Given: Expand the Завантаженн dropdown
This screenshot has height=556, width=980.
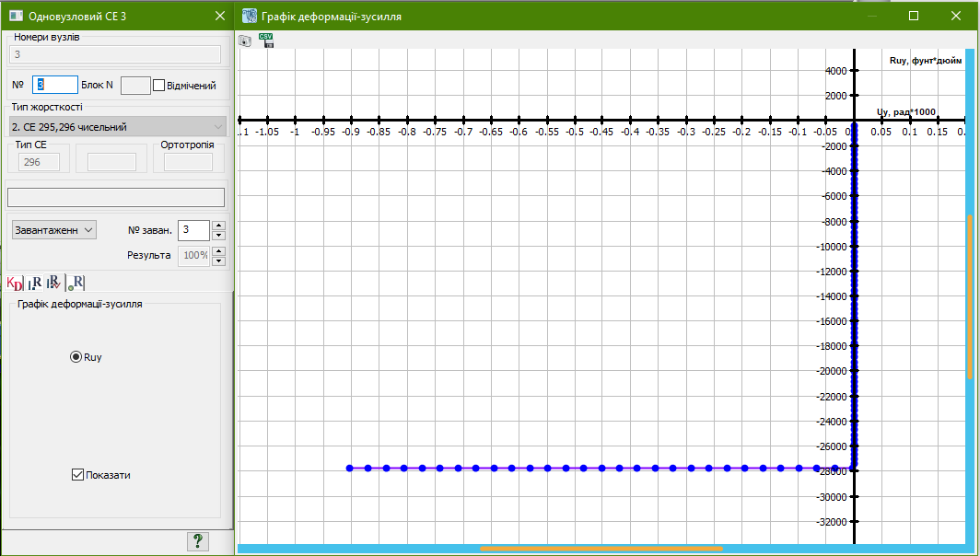Looking at the screenshot, I should (x=53, y=230).
